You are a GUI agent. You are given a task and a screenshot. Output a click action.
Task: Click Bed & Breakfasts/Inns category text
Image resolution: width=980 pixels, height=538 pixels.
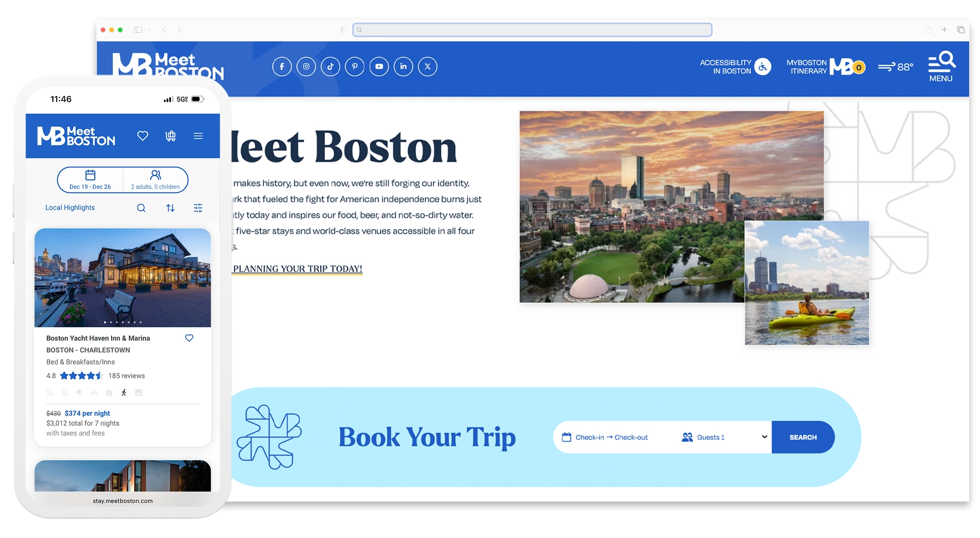click(81, 362)
